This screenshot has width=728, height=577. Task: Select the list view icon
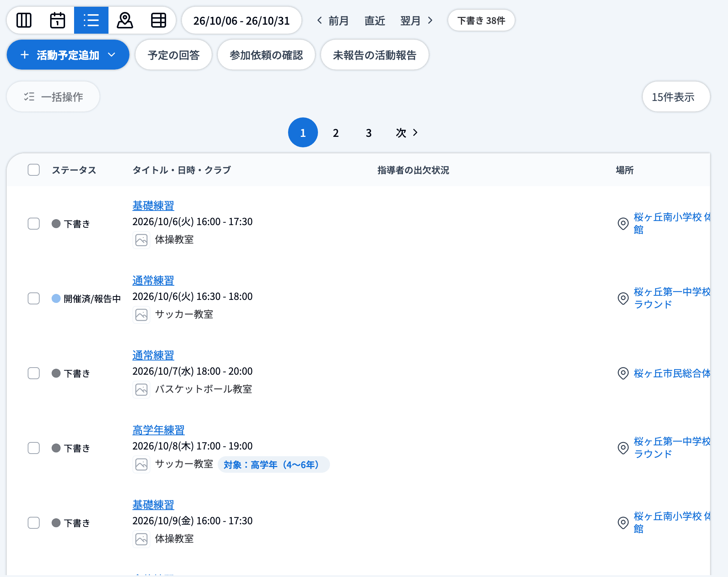tap(91, 20)
